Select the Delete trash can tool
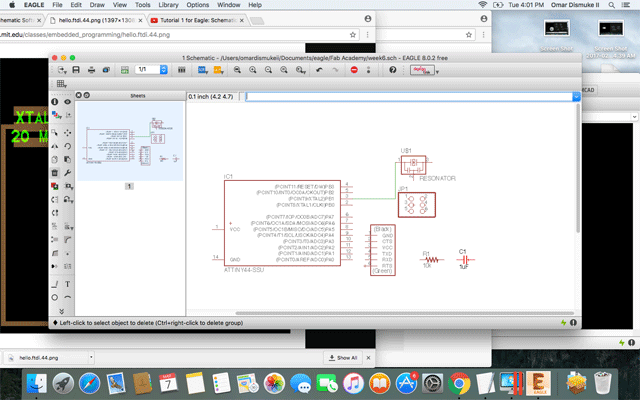 click(55, 173)
